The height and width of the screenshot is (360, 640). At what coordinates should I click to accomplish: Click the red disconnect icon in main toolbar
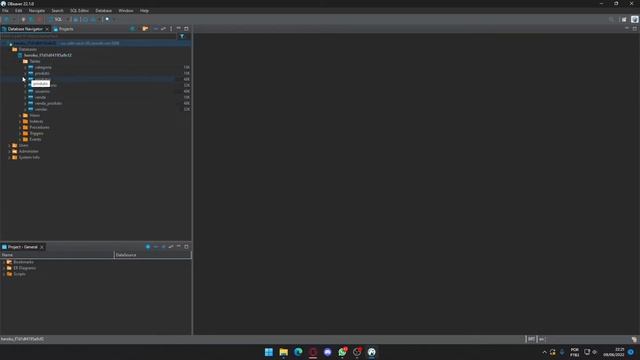39,19
